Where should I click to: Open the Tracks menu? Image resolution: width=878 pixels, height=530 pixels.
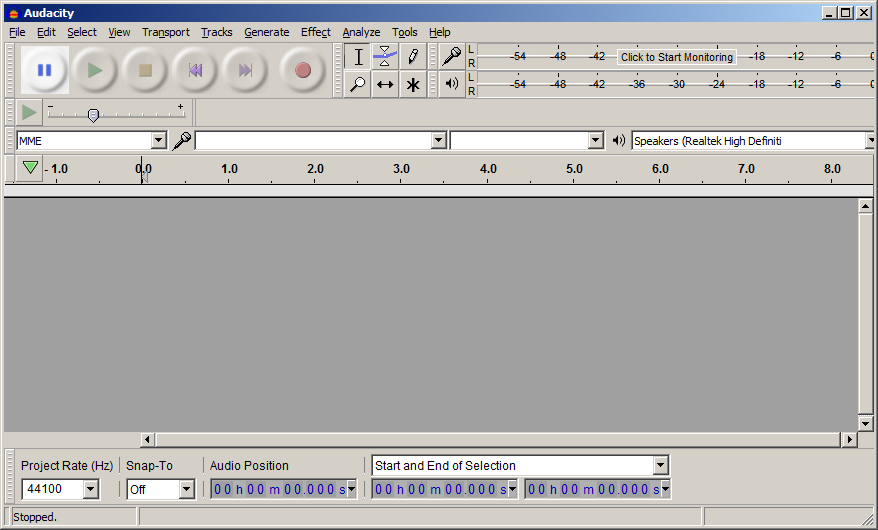click(x=217, y=32)
